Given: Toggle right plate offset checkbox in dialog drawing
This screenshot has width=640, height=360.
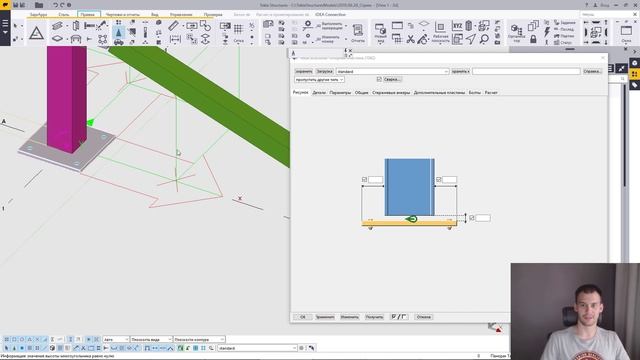Looking at the screenshot, I should [439, 180].
